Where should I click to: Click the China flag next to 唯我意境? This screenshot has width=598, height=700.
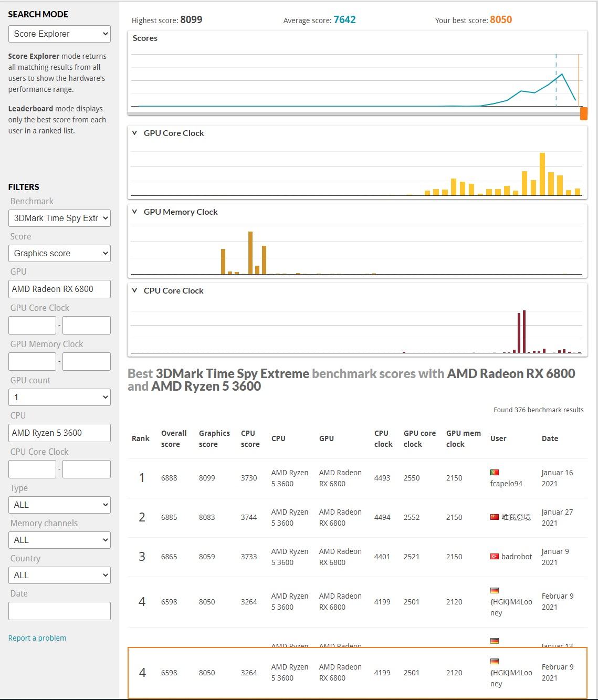(494, 517)
